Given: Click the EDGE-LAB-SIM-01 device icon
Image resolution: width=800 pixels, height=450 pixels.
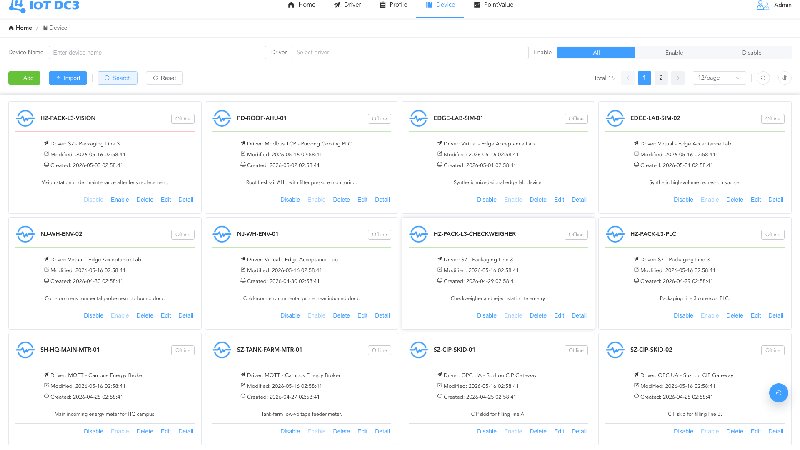Looking at the screenshot, I should coord(418,118).
